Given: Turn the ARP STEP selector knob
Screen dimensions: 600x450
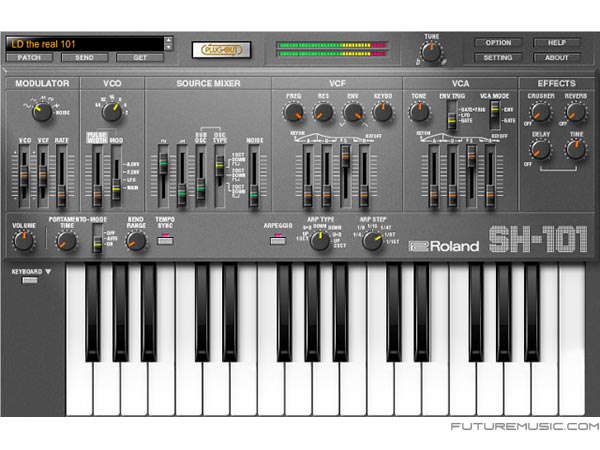Looking at the screenshot, I should pyautogui.click(x=372, y=240).
